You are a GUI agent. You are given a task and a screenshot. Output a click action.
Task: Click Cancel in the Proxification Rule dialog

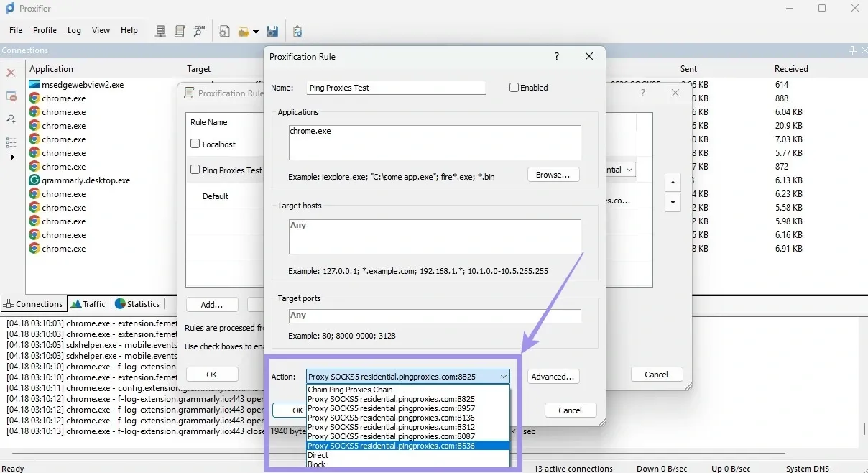click(571, 410)
